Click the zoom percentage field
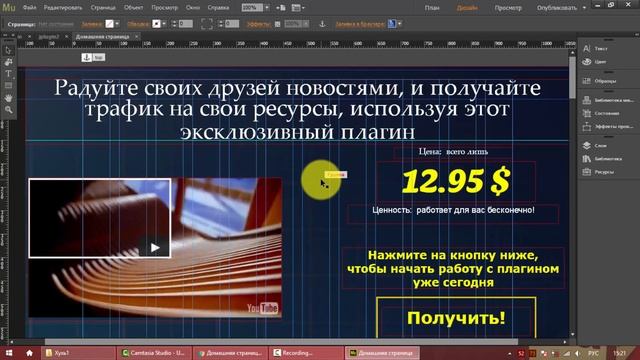 252,8
